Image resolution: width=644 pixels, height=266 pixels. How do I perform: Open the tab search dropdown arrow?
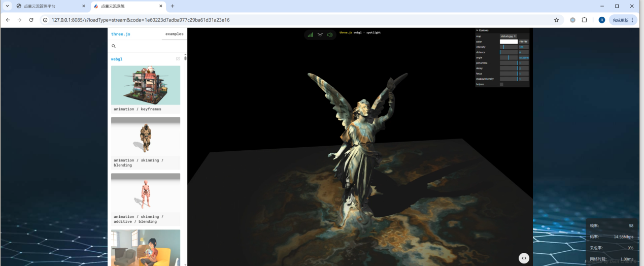point(7,6)
